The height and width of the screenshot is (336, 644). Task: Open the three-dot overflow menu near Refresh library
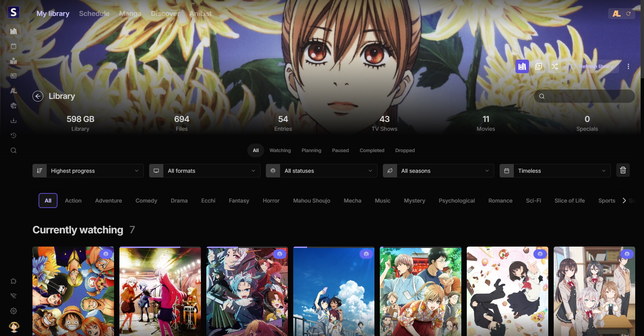(x=628, y=66)
